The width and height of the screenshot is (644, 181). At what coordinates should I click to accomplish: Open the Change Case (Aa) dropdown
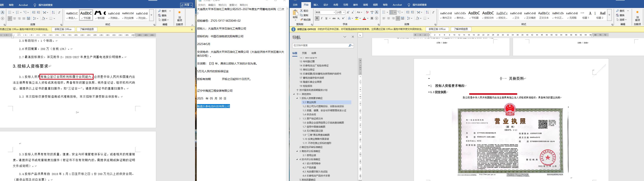359,12
